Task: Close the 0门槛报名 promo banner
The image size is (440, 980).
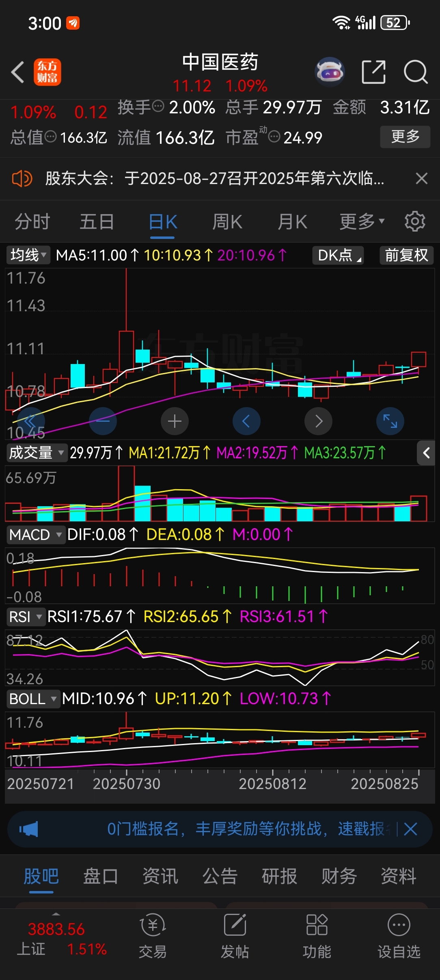Action: tap(410, 829)
